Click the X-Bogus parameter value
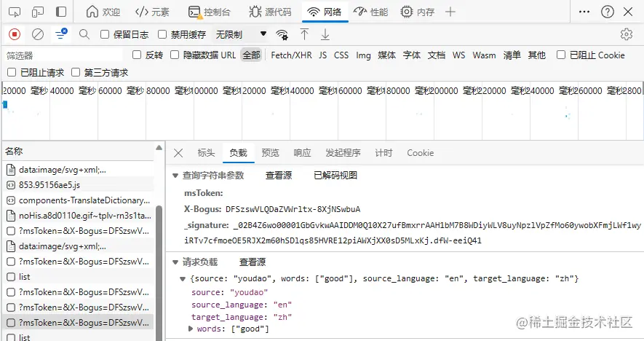The image size is (644, 341). click(293, 209)
